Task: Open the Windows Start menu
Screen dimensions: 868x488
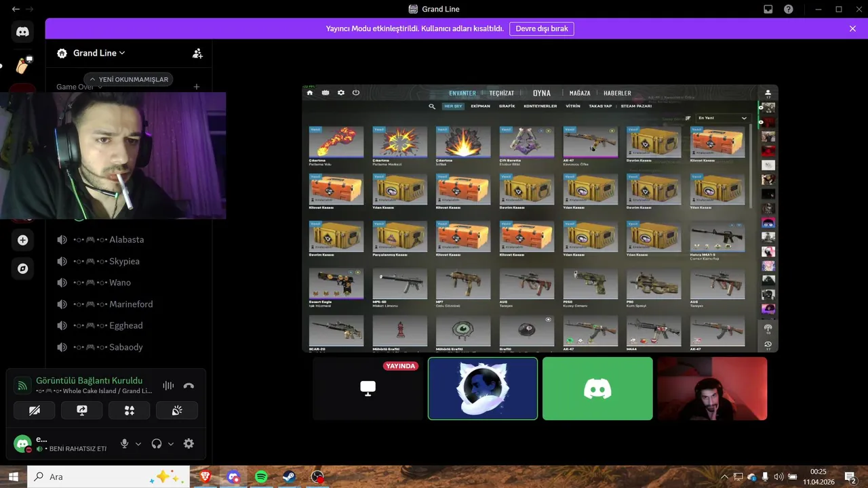Action: click(13, 476)
